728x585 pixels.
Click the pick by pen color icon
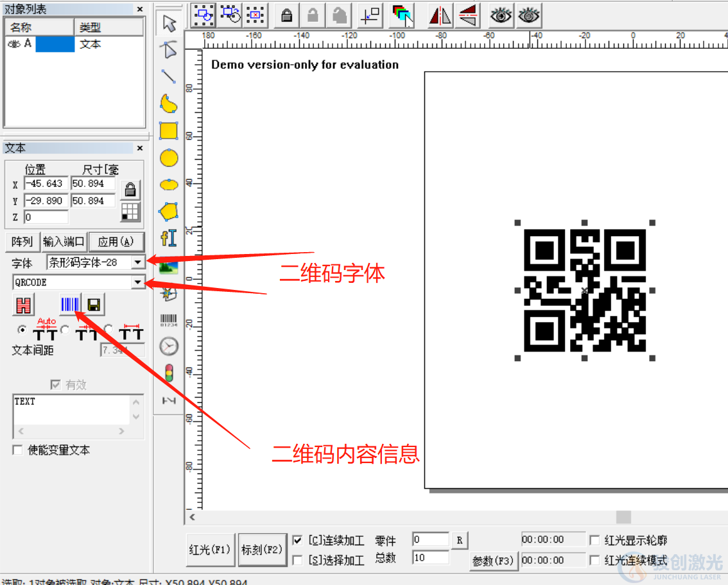point(402,15)
